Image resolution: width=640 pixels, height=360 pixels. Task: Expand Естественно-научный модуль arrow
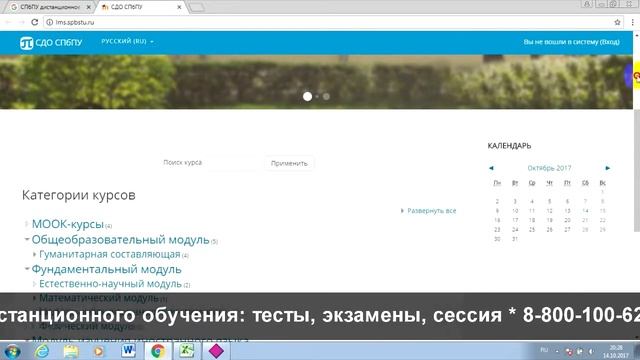[x=34, y=284]
